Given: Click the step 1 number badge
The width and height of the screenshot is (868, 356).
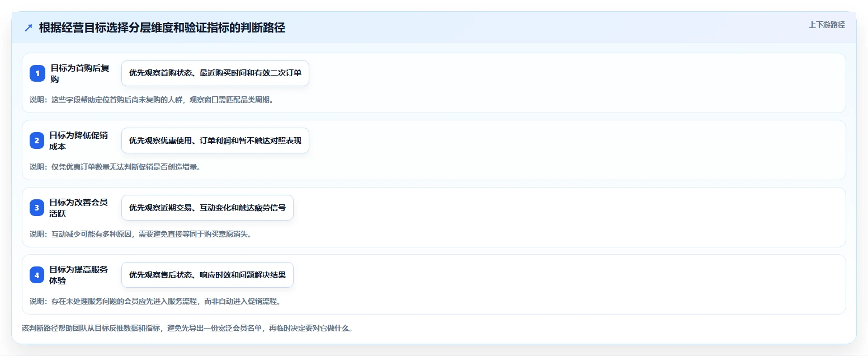Looking at the screenshot, I should coord(37,73).
